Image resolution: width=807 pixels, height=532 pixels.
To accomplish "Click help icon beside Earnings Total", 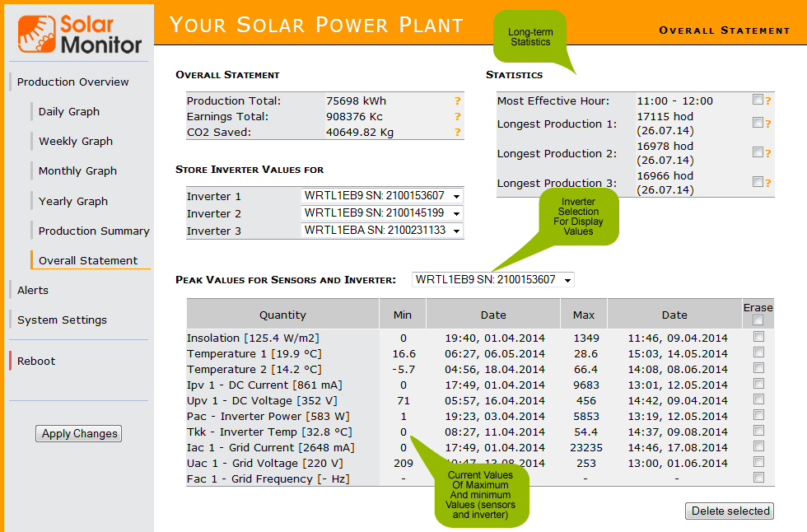I will [x=458, y=117].
